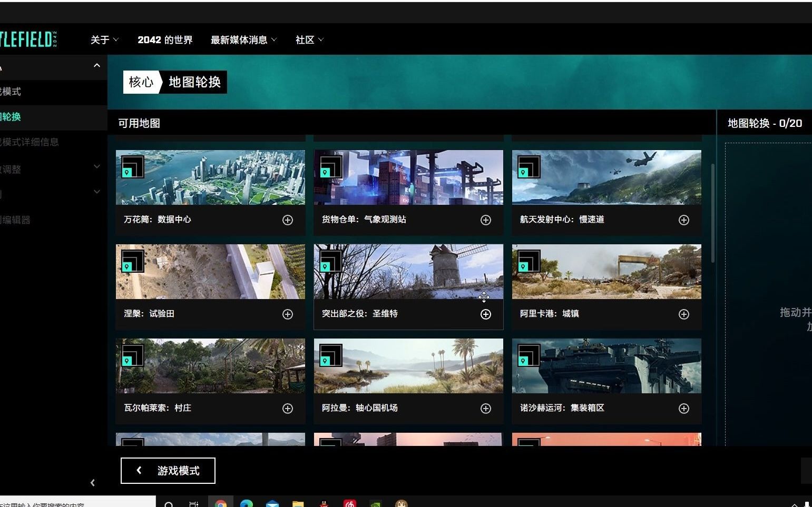Select 阿拉曼 oasis map thumbnail
Image resolution: width=812 pixels, height=507 pixels.
click(408, 366)
